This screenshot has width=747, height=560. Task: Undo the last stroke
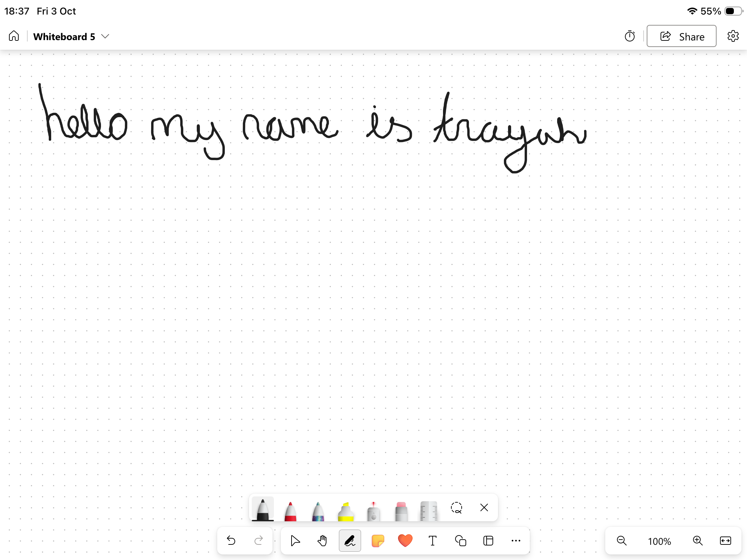[x=231, y=540]
